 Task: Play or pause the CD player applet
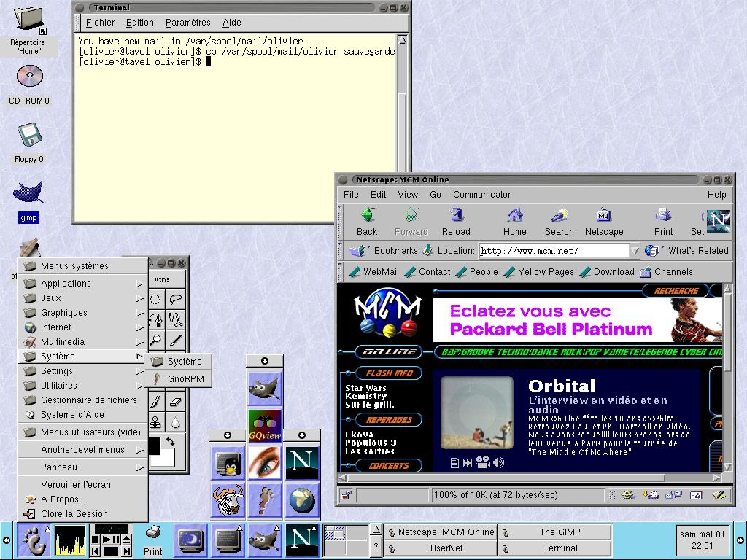tap(111, 540)
